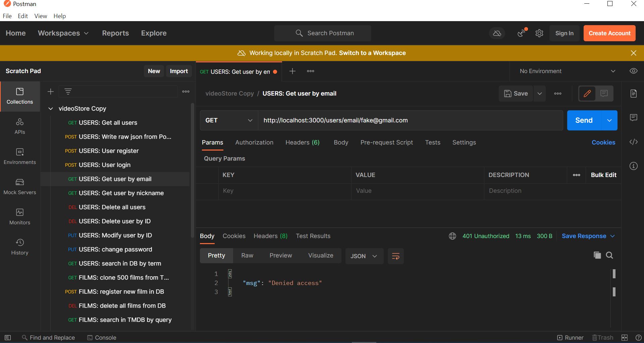Switch to the Authorization tab
This screenshot has height=343, width=644.
pos(254,142)
